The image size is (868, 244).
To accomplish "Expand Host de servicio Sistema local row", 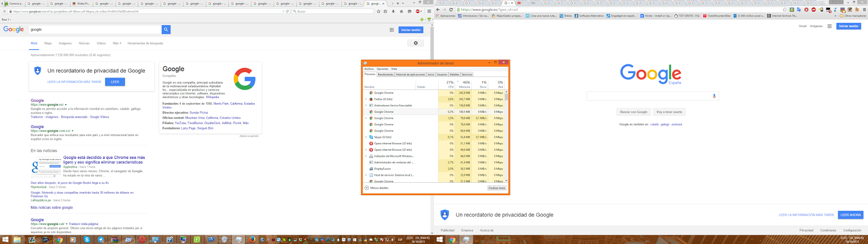I will (x=366, y=175).
